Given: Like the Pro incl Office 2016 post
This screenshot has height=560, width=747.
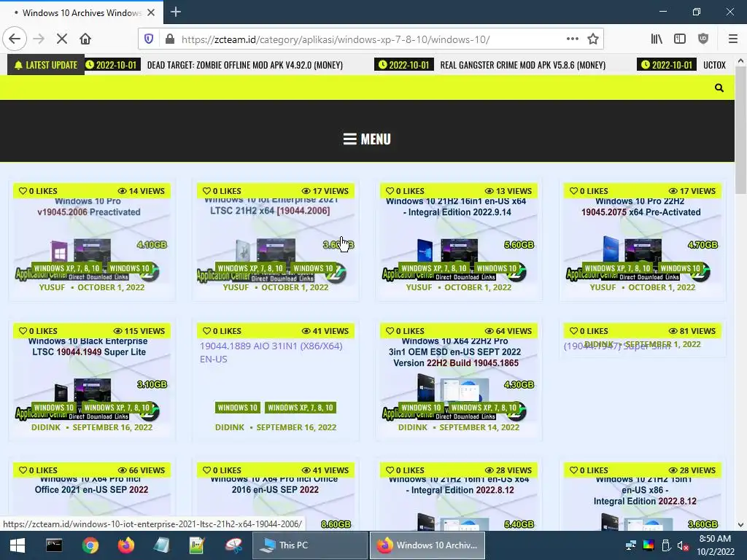Looking at the screenshot, I should (x=222, y=470).
